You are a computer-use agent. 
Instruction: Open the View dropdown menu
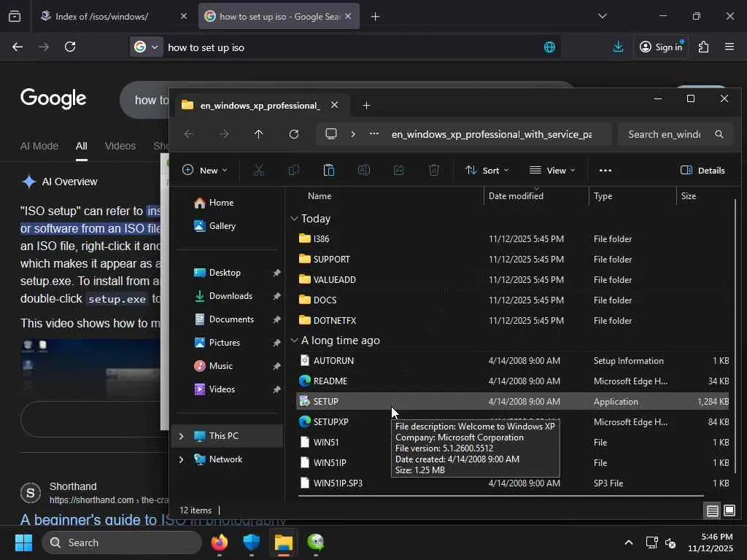click(552, 171)
